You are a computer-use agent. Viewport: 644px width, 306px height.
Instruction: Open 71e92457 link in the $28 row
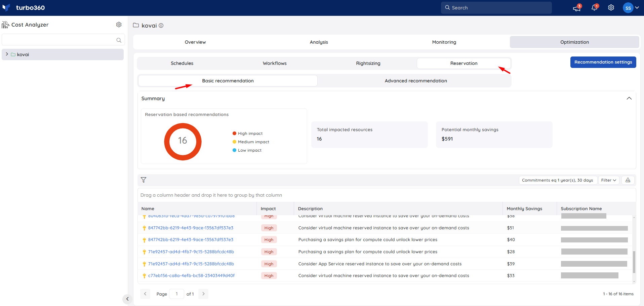(191, 252)
